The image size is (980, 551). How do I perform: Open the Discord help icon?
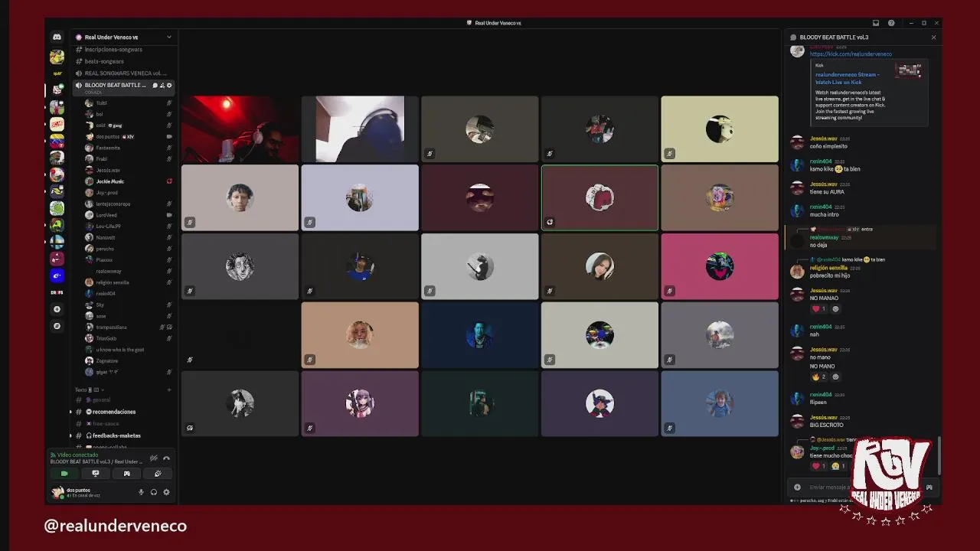pyautogui.click(x=891, y=23)
